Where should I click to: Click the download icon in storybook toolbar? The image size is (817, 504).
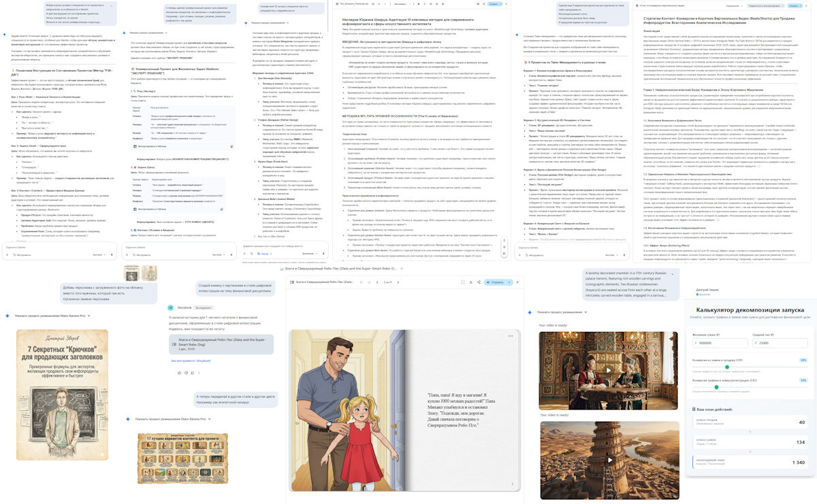click(471, 281)
